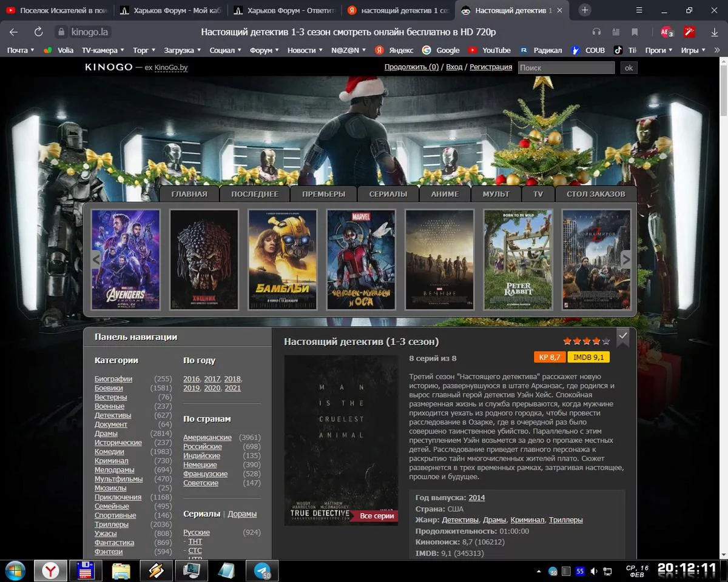Expand the Новости bookmarks folder
The image size is (728, 582).
point(305,50)
